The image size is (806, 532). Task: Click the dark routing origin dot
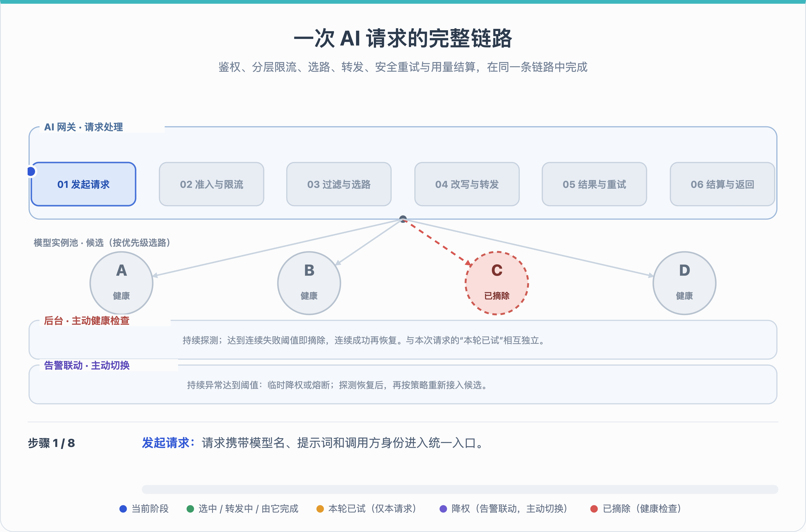click(403, 219)
